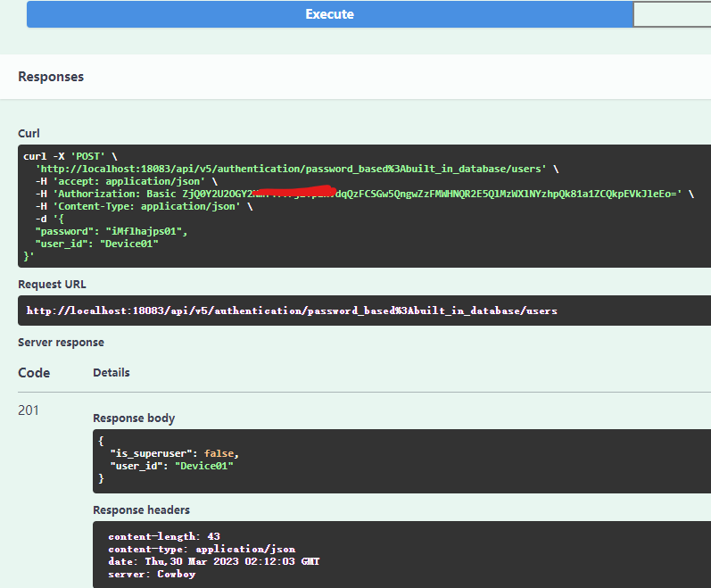Viewport: 711px width, 588px height.
Task: Click the date: Thu, 30 Mar 2023 header
Action: click(214, 561)
